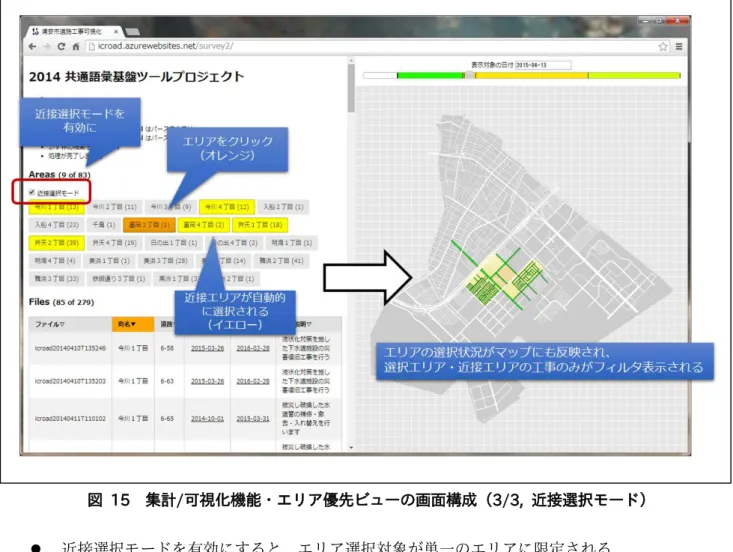The height and width of the screenshot is (552, 733).
Task: Click the gray handle on the date timeline
Action: pyautogui.click(x=469, y=75)
